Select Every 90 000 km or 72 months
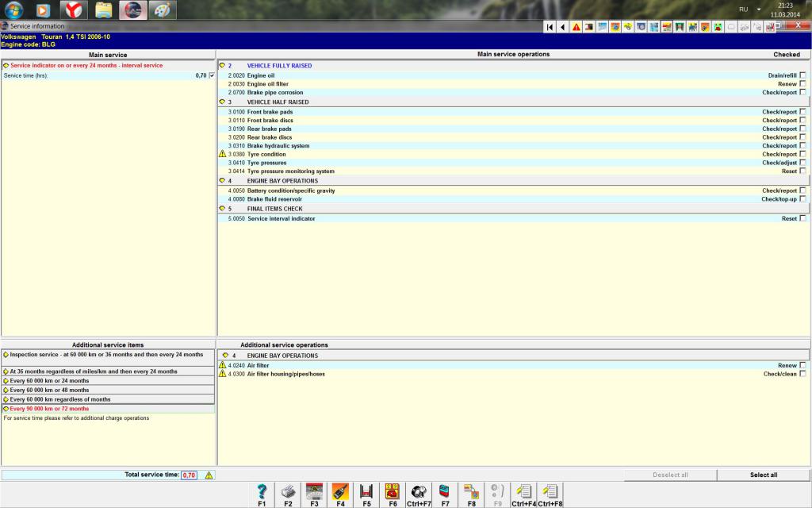 (108, 409)
